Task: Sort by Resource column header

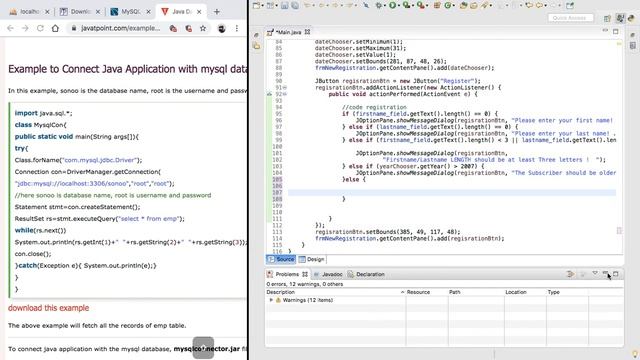Action: (427, 292)
